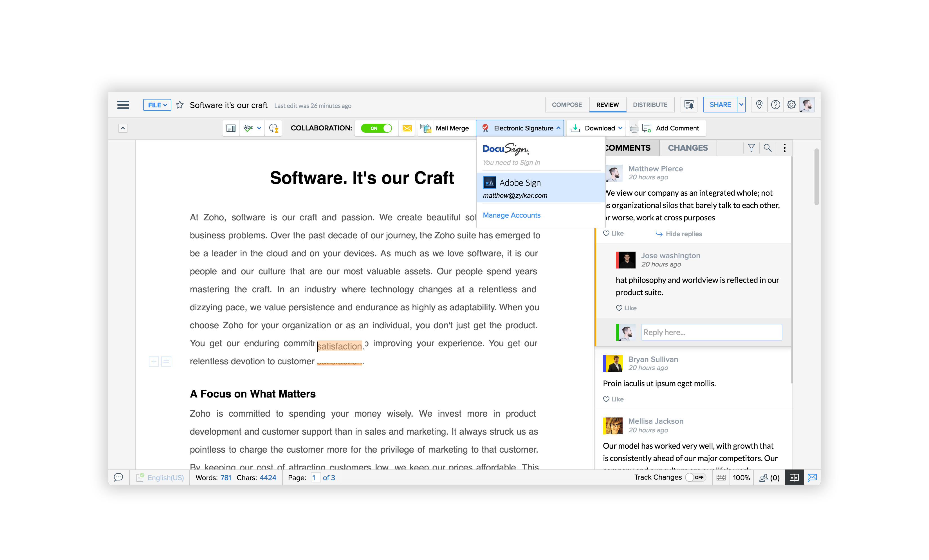Enable the Track Changes switch
The width and height of the screenshot is (929, 560).
tap(695, 477)
